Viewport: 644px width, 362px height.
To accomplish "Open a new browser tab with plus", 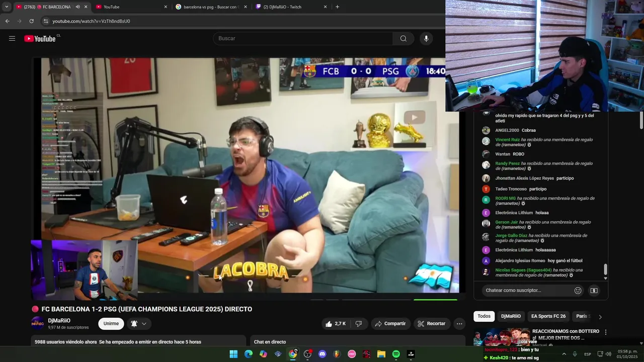I will [337, 7].
